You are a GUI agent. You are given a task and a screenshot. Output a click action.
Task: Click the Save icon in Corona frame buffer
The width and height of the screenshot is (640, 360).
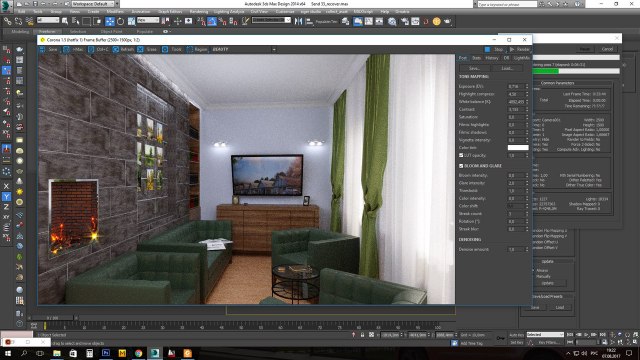[x=42, y=49]
